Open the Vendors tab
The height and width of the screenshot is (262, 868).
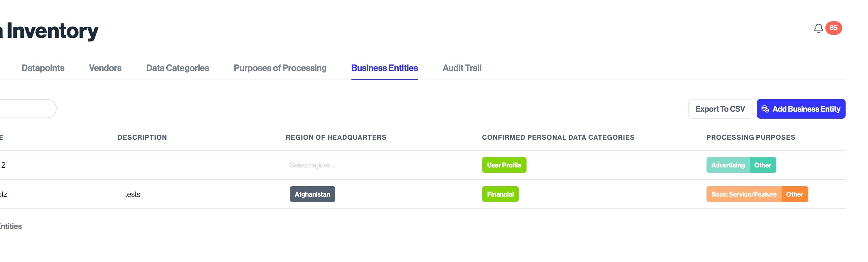[105, 68]
